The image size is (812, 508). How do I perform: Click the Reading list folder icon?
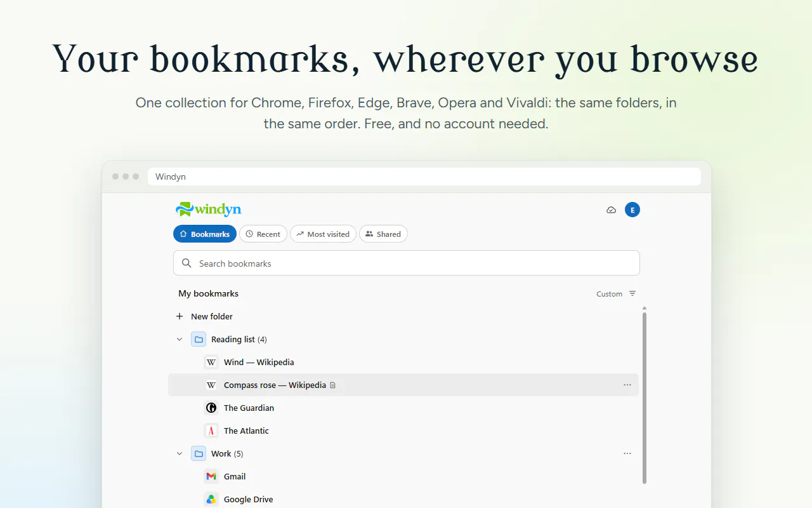199,339
